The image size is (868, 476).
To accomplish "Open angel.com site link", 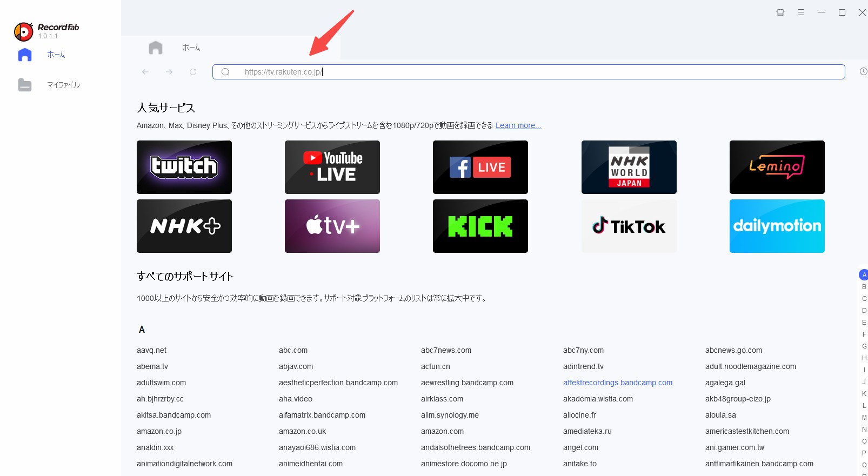I will pyautogui.click(x=580, y=447).
